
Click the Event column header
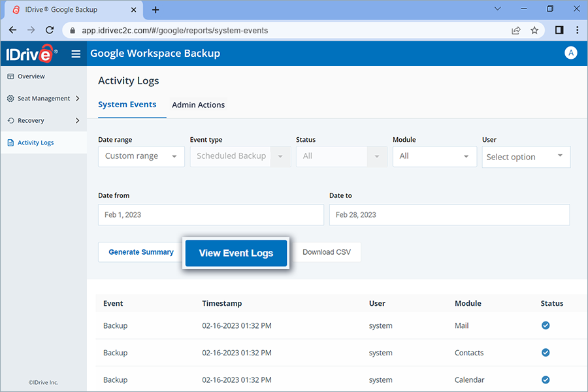click(x=113, y=303)
